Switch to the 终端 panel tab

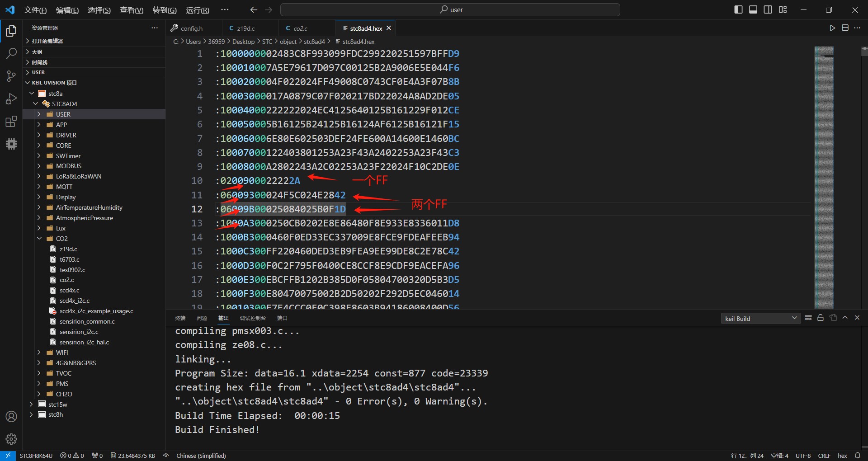coord(180,318)
